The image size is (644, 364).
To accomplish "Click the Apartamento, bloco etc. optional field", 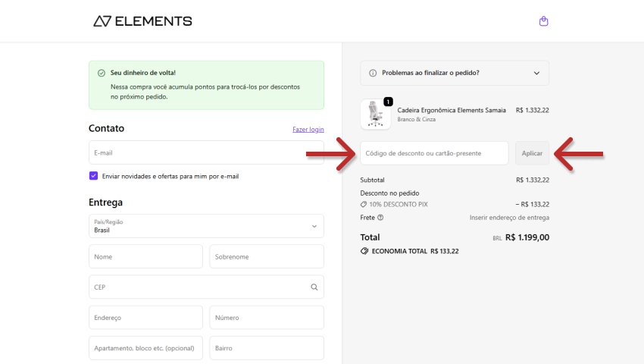I will point(145,348).
